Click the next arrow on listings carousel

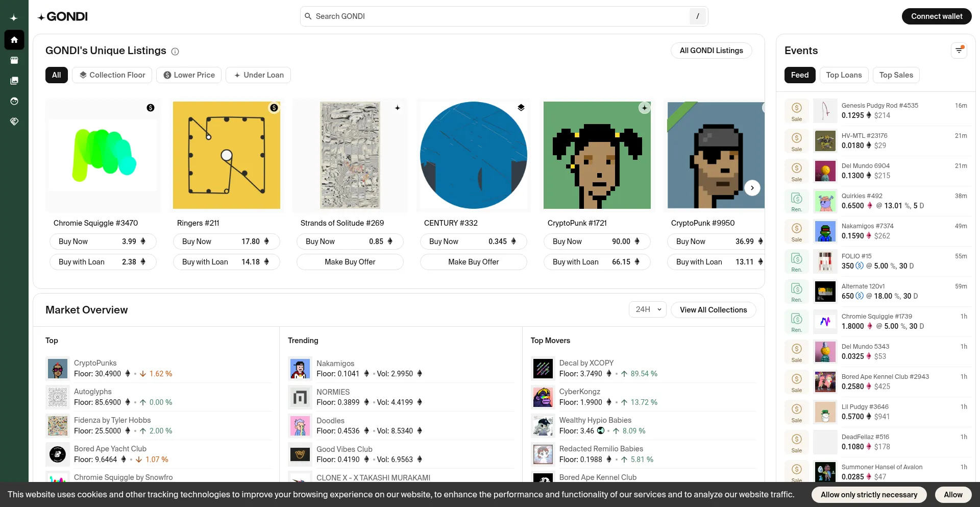point(752,188)
